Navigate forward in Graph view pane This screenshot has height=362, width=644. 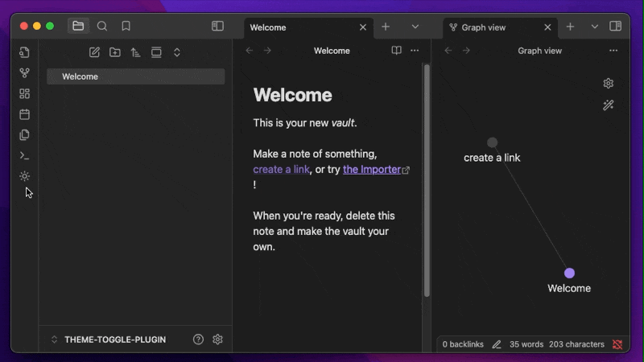tap(466, 51)
